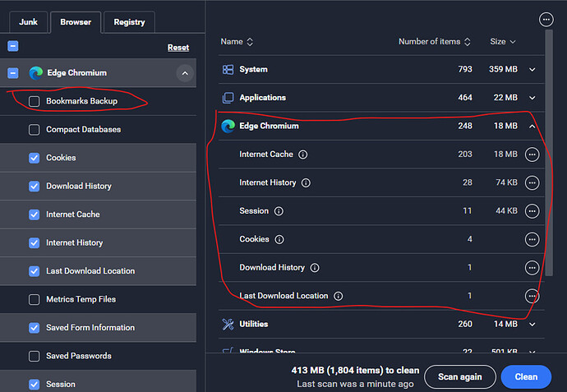Image resolution: width=567 pixels, height=392 pixels.
Task: Expand the Applications results row
Action: point(532,98)
